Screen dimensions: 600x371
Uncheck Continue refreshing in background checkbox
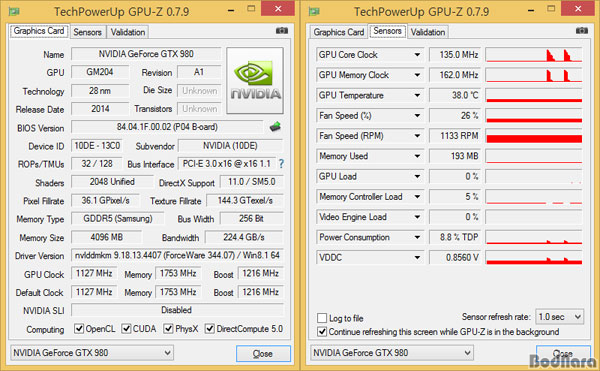322,332
